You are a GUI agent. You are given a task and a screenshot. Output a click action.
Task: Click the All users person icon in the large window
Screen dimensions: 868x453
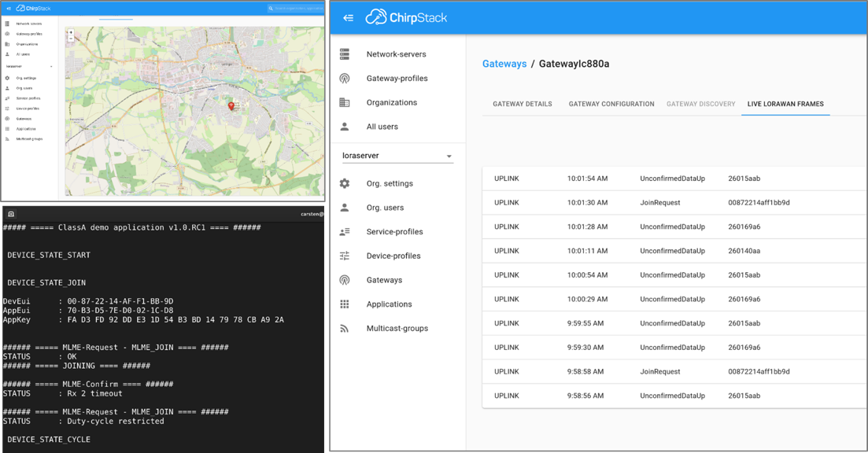345,127
